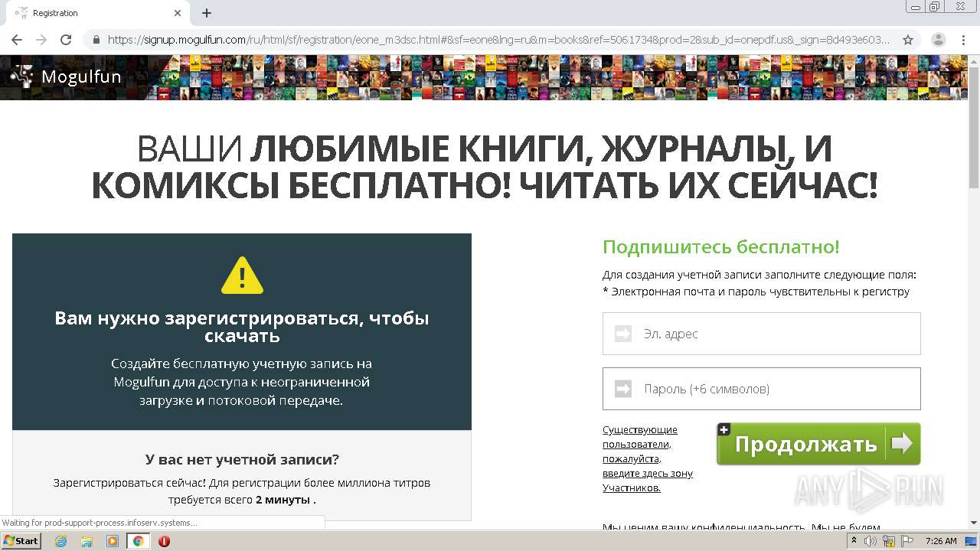Click the Mogulfun brand name
The image size is (980, 551).
point(81,77)
